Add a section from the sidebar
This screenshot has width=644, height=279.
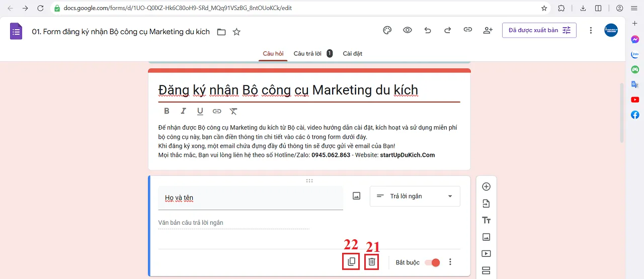(486, 270)
